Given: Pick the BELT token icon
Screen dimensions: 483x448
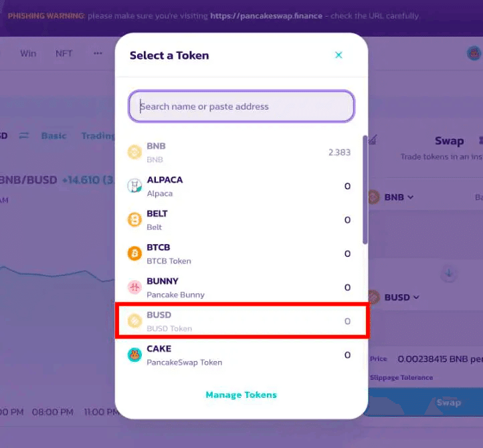Looking at the screenshot, I should pos(134,219).
